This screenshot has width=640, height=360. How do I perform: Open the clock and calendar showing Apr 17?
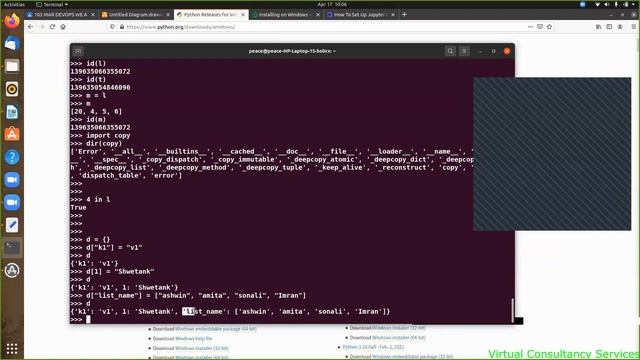click(332, 4)
